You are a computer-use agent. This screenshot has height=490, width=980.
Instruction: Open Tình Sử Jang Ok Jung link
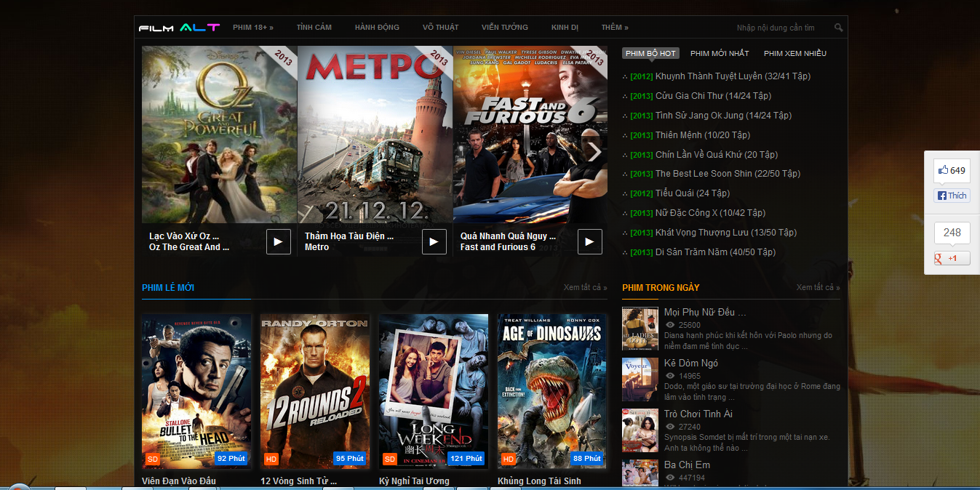[x=723, y=115]
